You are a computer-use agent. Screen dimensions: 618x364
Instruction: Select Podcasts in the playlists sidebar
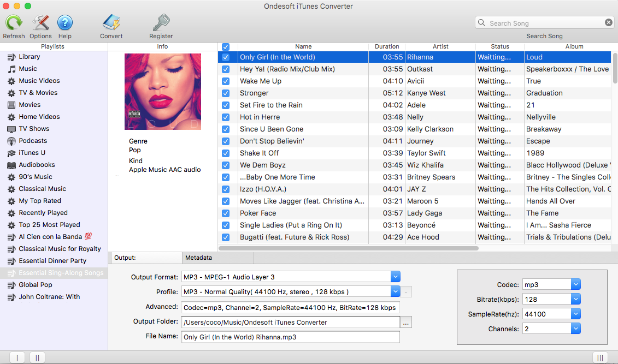click(x=33, y=141)
